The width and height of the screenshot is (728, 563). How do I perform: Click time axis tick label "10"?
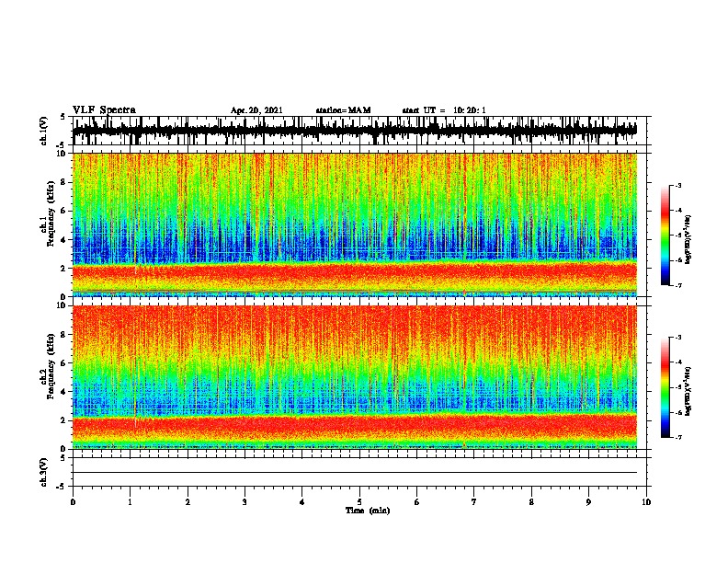coord(646,502)
